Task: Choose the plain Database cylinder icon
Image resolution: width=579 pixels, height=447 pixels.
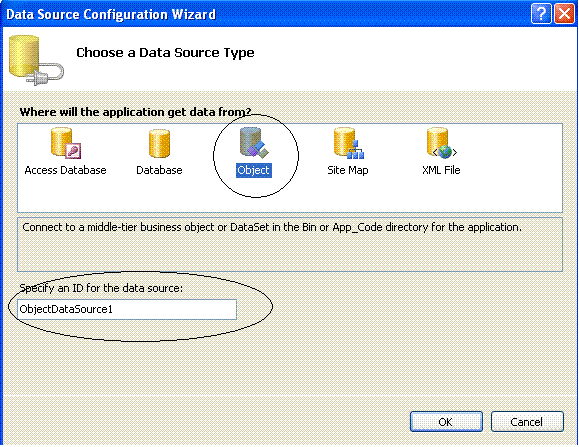Action: [x=159, y=144]
